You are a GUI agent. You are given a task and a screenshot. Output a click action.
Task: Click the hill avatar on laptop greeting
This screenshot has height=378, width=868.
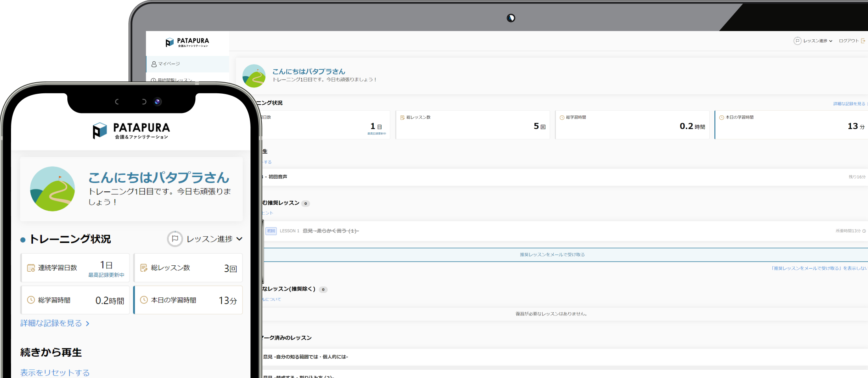(254, 76)
